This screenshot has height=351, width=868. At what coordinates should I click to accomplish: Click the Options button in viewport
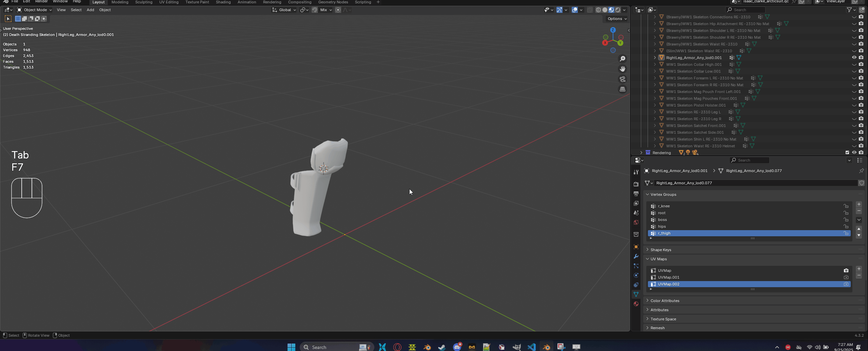point(617,19)
